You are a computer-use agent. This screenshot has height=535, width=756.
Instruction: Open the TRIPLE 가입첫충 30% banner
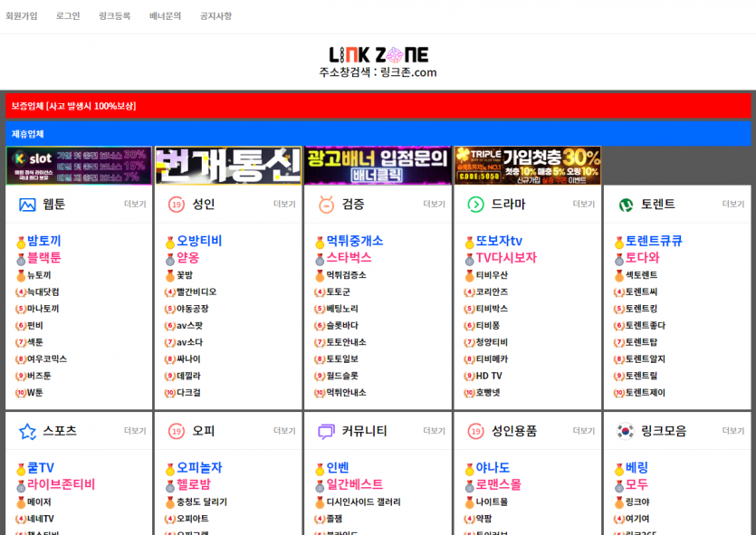pos(528,166)
